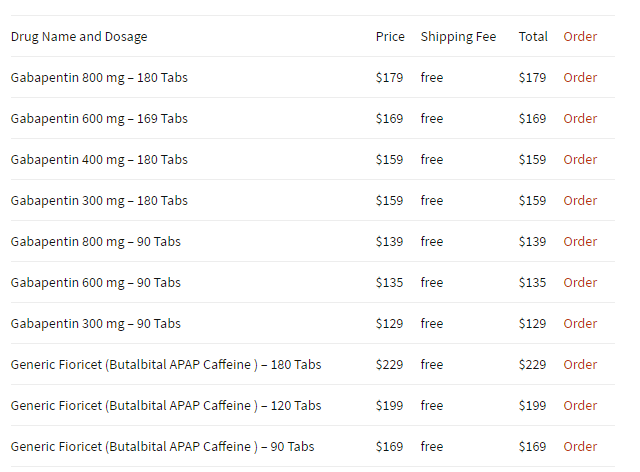
Task: Order Generic Fioricet 90 Tabs
Action: click(580, 446)
